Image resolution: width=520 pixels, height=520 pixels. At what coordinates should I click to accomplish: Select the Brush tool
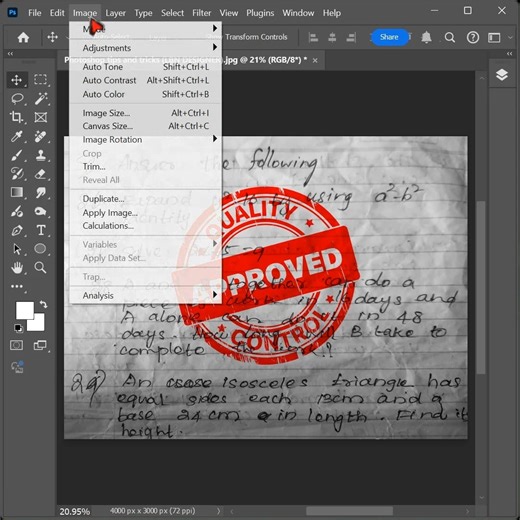(x=16, y=155)
